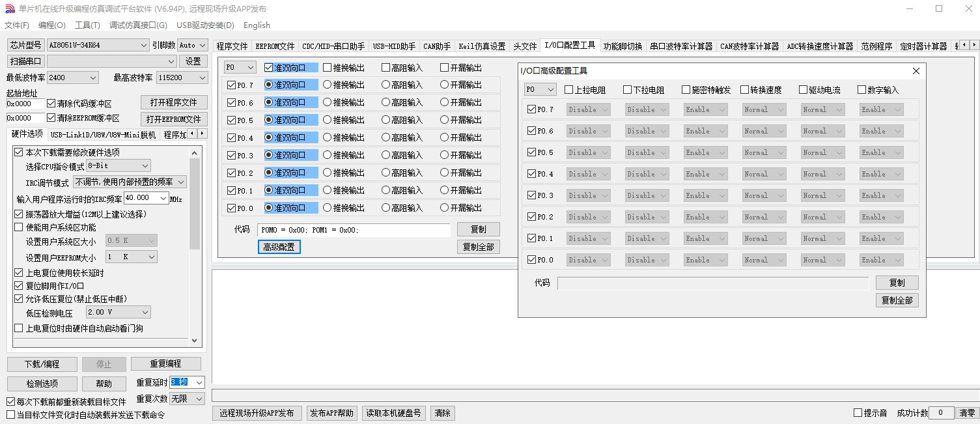Close the I/O口高级配置工具 dialog with its X
The width and height of the screenshot is (980, 424).
tap(916, 71)
